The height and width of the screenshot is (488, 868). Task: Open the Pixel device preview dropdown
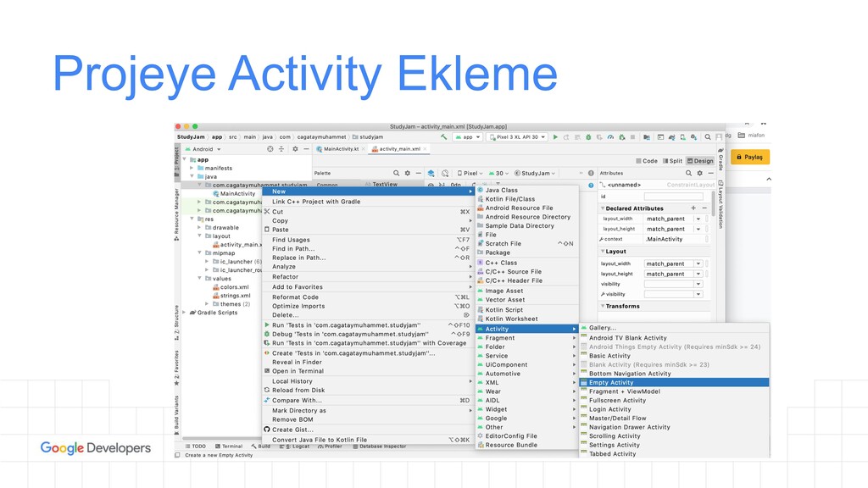(470, 173)
